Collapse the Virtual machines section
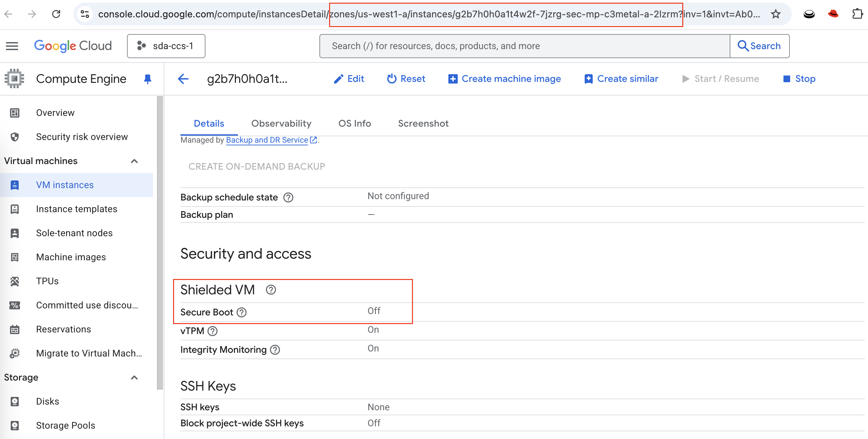The width and height of the screenshot is (868, 439). point(134,161)
